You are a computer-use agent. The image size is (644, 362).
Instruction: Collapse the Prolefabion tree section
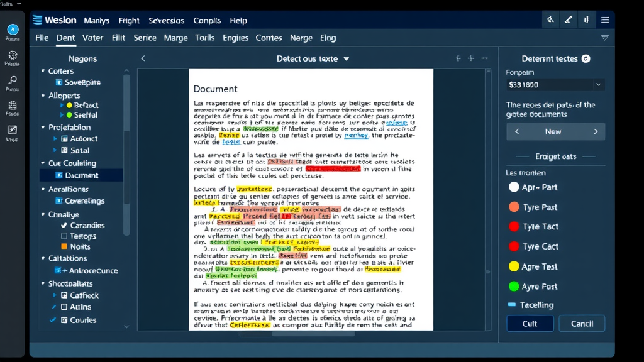tap(42, 128)
